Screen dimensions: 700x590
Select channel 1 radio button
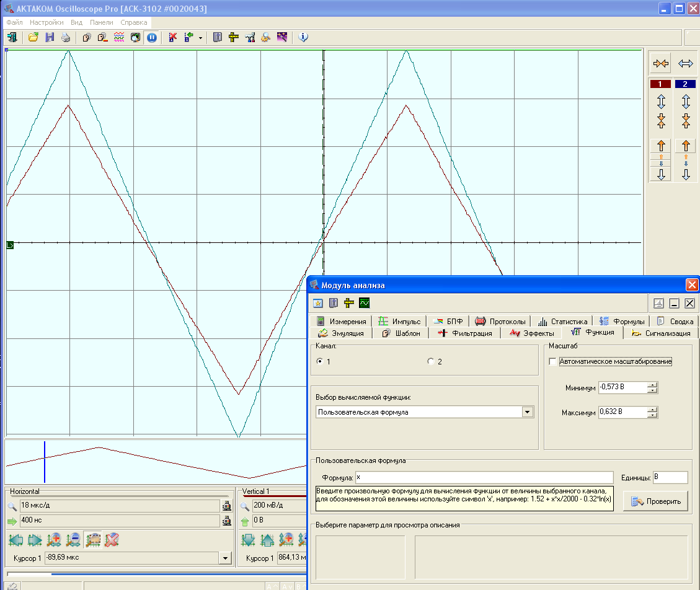click(x=320, y=361)
